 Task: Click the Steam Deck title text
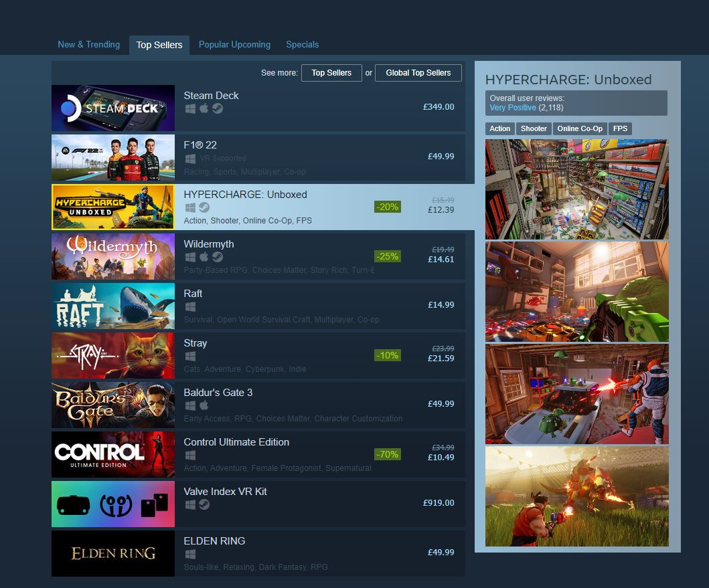click(211, 96)
